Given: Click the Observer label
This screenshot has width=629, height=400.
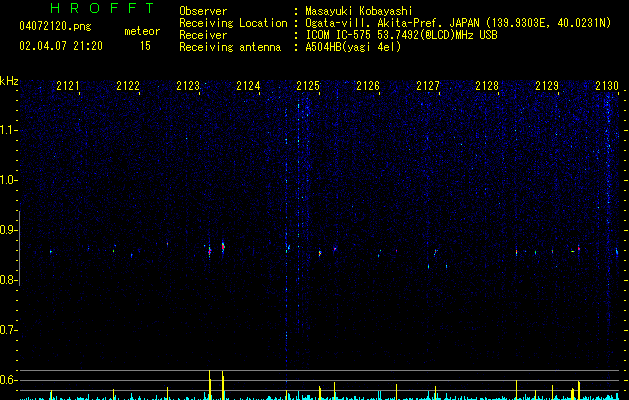Looking at the screenshot, I should pos(203,11).
